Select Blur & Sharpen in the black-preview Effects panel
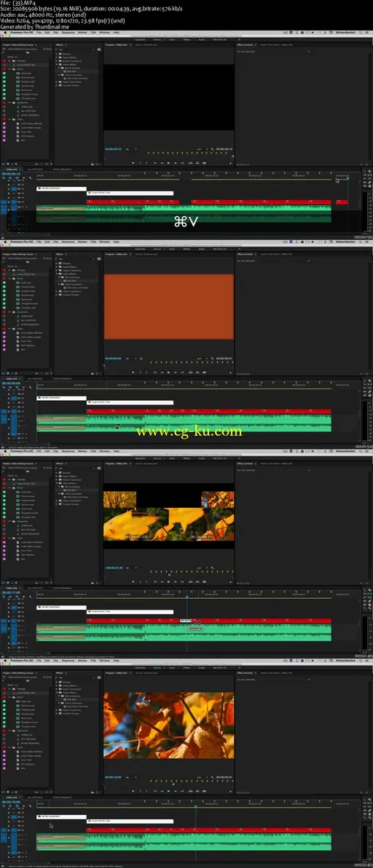This screenshot has height=868, width=373. point(73,68)
